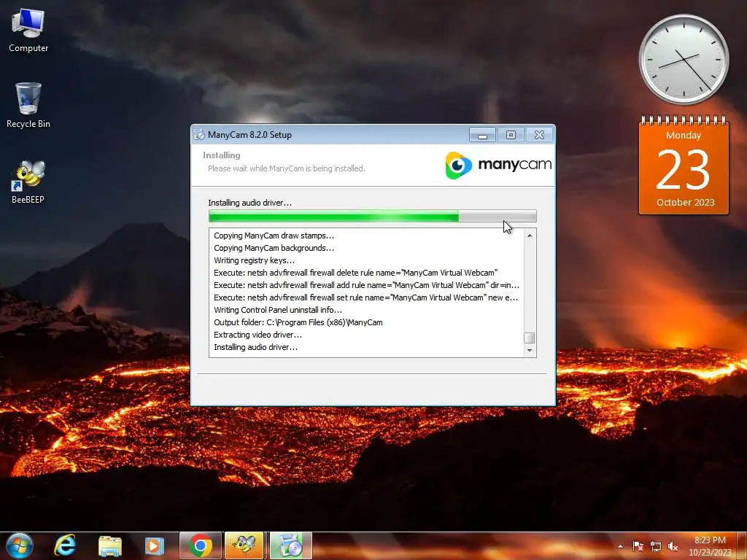The width and height of the screenshot is (747, 560).
Task: Switch to the BeeBEEP taskbar button
Action: 244,545
